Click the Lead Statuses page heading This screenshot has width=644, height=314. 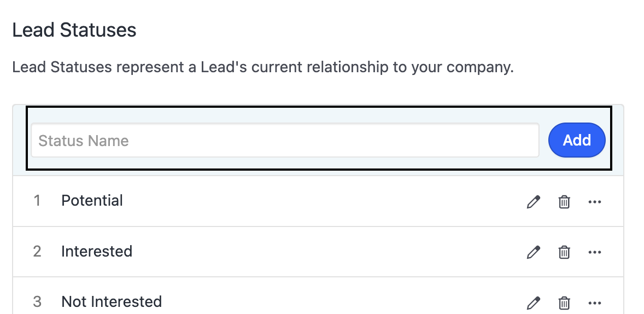pos(74,30)
